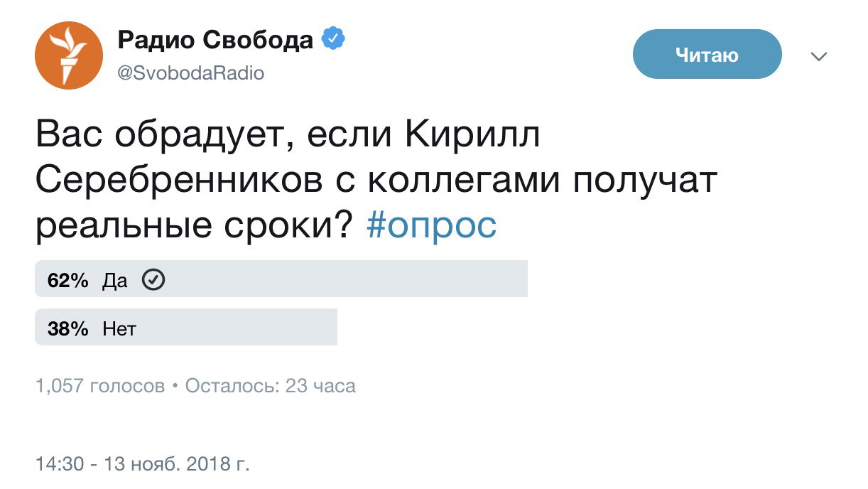This screenshot has height=489, width=868.
Task: Click the Осталось: 23 часа label
Action: coord(270,386)
